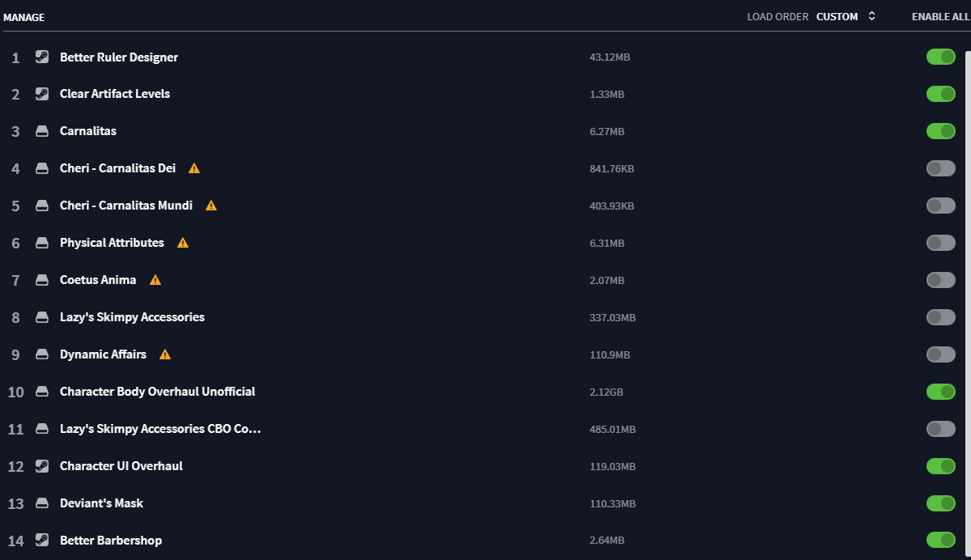971x560 pixels.
Task: Click warning triangle next to Coetus Anima
Action: click(155, 280)
